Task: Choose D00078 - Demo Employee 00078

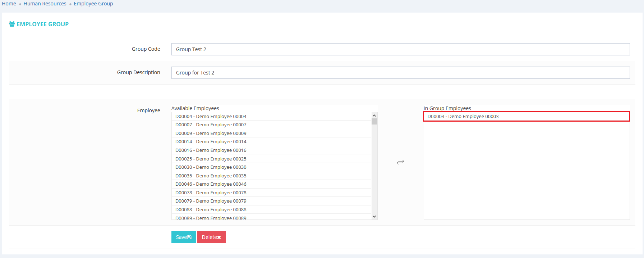Action: coord(211,193)
